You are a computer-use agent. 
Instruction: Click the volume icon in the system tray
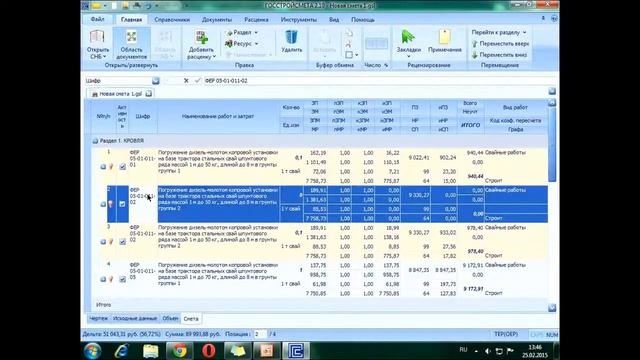coord(487,351)
